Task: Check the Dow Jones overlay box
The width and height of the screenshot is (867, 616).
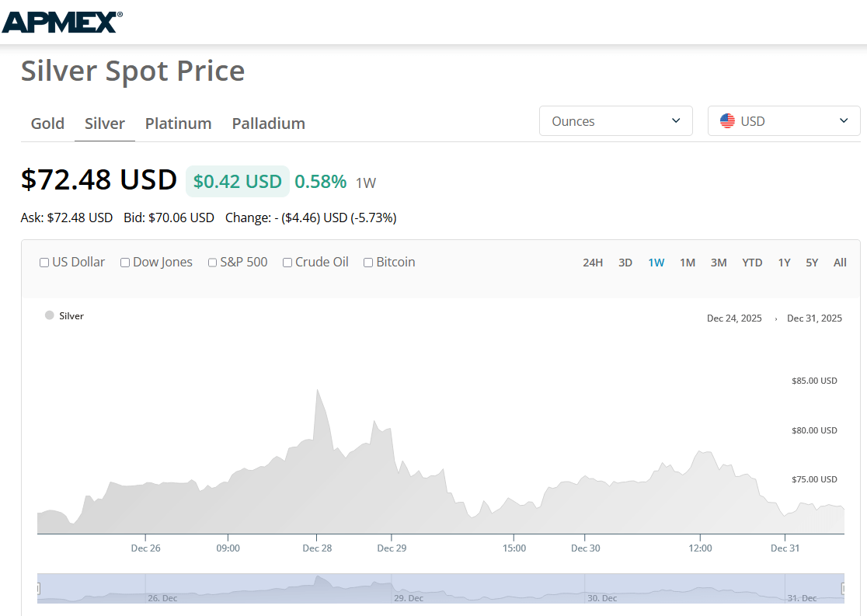Action: pyautogui.click(x=125, y=263)
